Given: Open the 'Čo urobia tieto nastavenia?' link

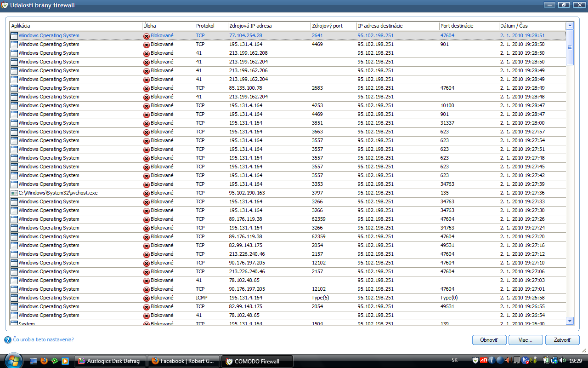Looking at the screenshot, I should tap(43, 339).
